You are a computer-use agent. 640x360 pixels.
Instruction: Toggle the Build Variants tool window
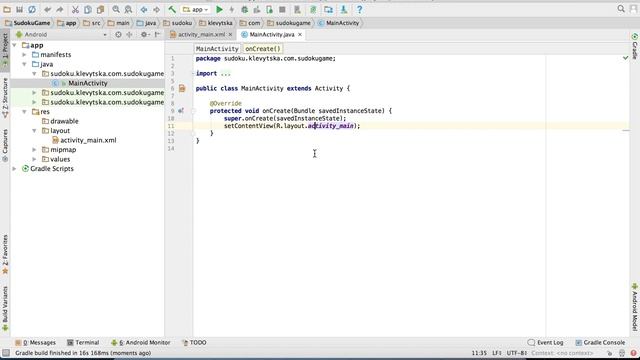tap(5, 308)
